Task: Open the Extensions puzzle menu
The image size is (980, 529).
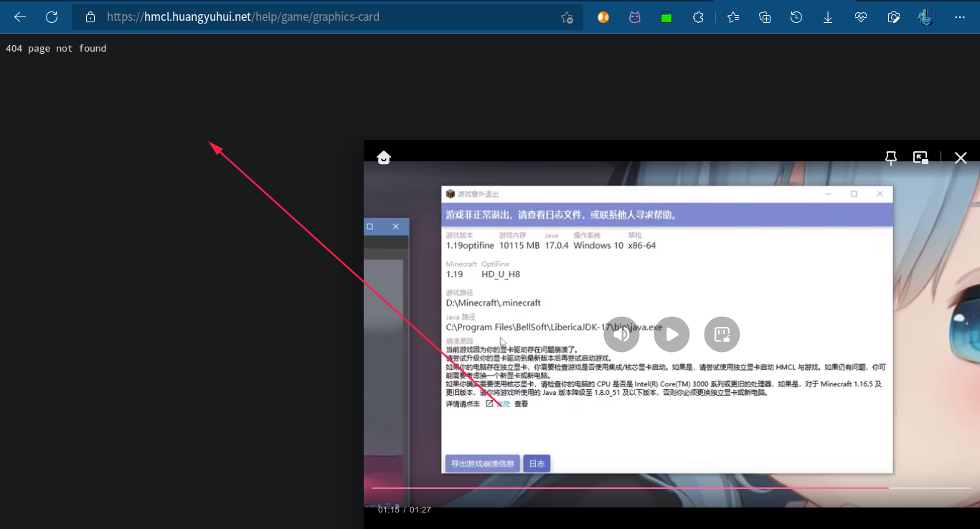Action: coord(698,17)
